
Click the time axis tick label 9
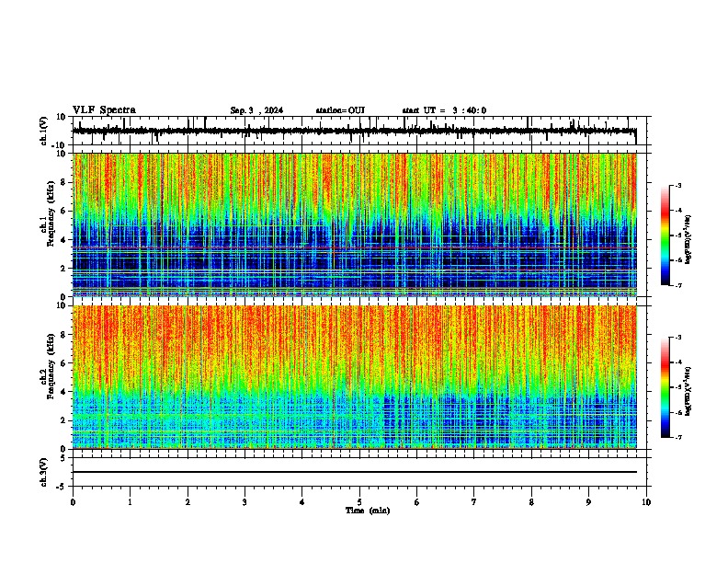pos(588,502)
